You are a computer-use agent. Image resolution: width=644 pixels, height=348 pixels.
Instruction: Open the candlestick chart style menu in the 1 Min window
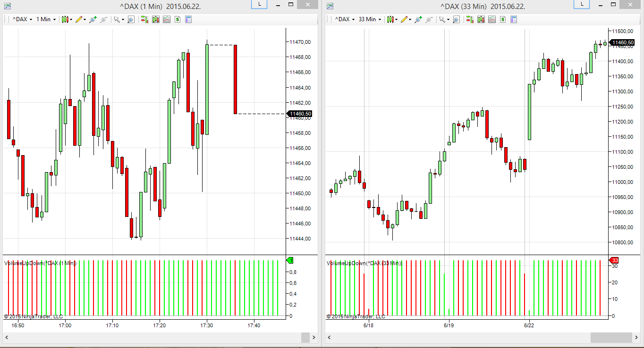[x=67, y=19]
